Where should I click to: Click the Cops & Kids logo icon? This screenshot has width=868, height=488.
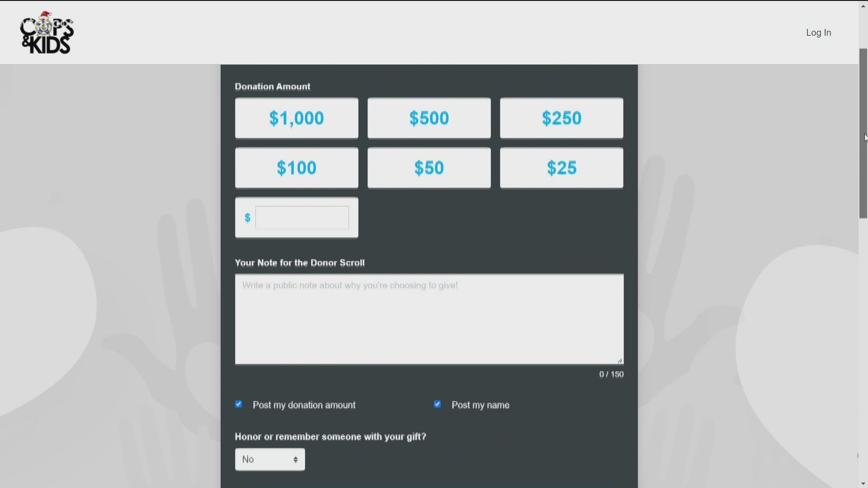tap(46, 32)
